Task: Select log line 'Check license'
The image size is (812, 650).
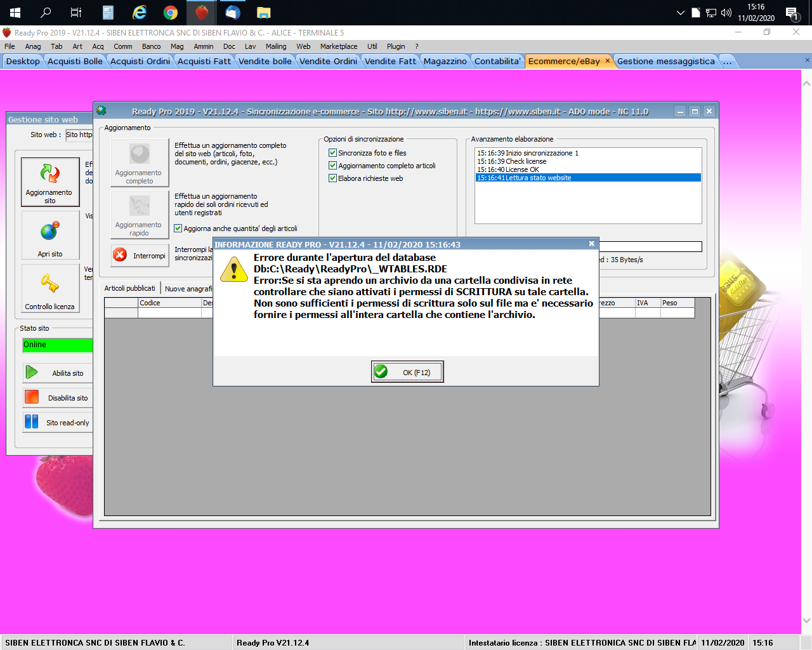Action: pos(588,161)
